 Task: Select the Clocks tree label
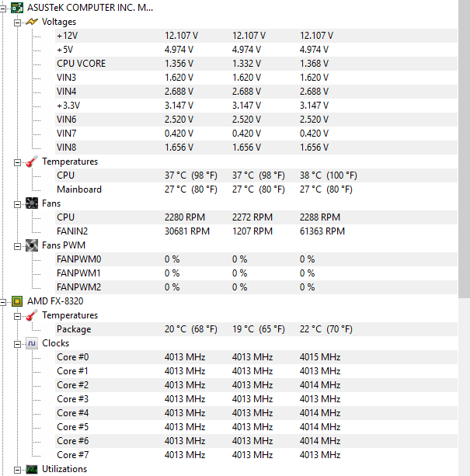56,343
